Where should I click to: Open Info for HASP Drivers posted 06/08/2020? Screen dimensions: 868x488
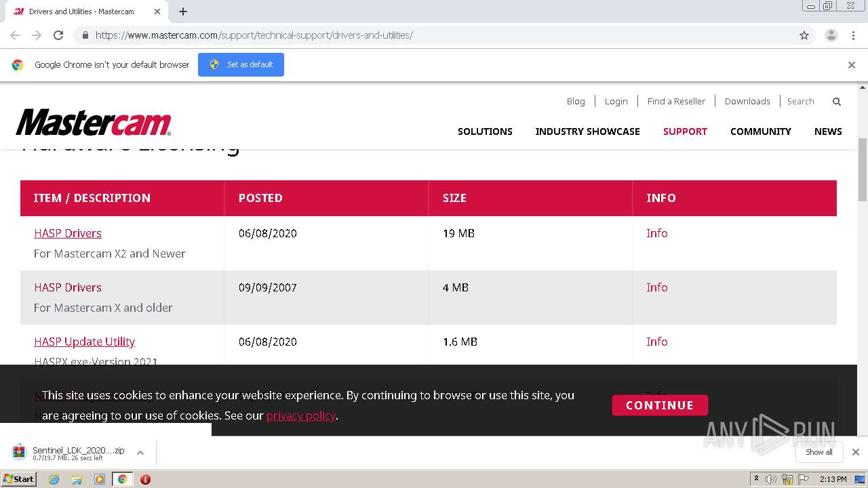pyautogui.click(x=657, y=233)
